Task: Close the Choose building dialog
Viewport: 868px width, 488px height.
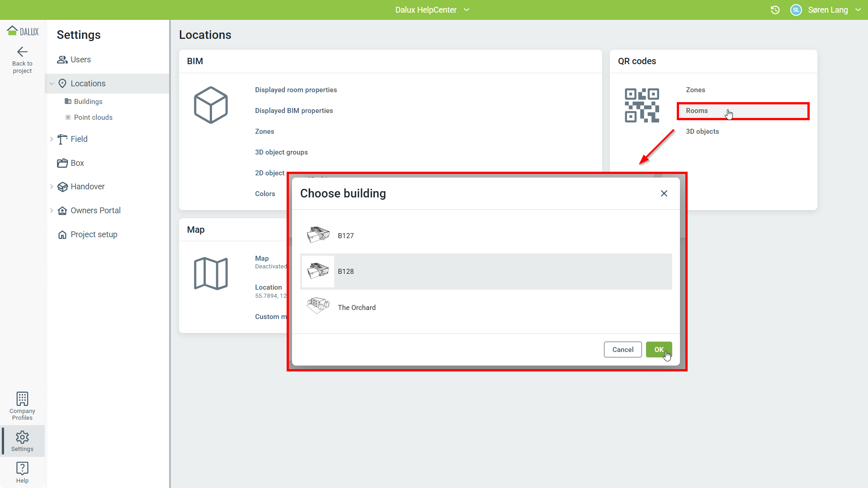Action: click(x=664, y=193)
